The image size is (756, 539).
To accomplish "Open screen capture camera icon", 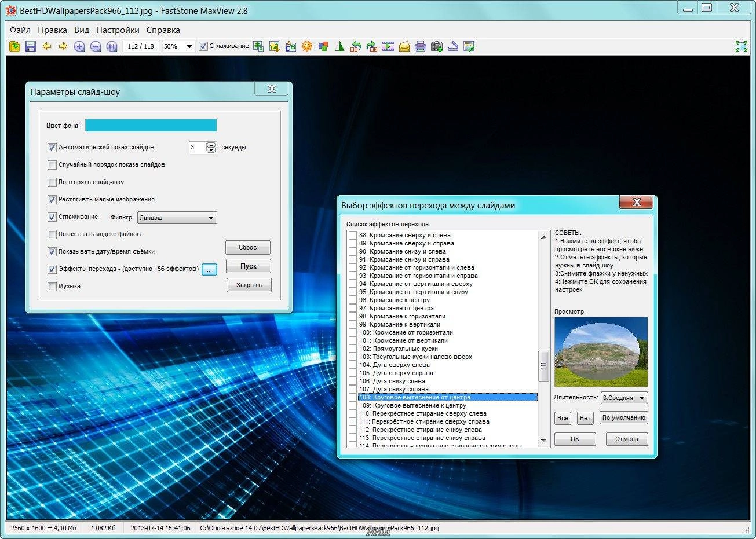I will coord(437,46).
